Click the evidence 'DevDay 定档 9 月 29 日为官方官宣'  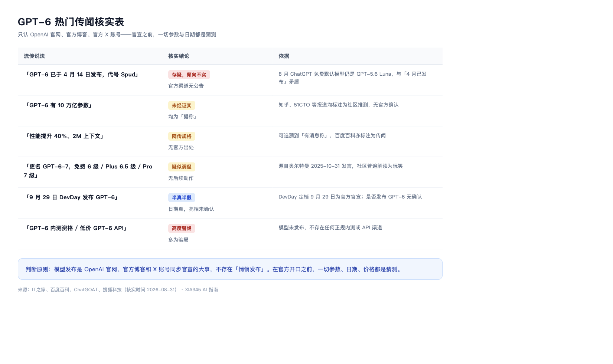coord(350,197)
